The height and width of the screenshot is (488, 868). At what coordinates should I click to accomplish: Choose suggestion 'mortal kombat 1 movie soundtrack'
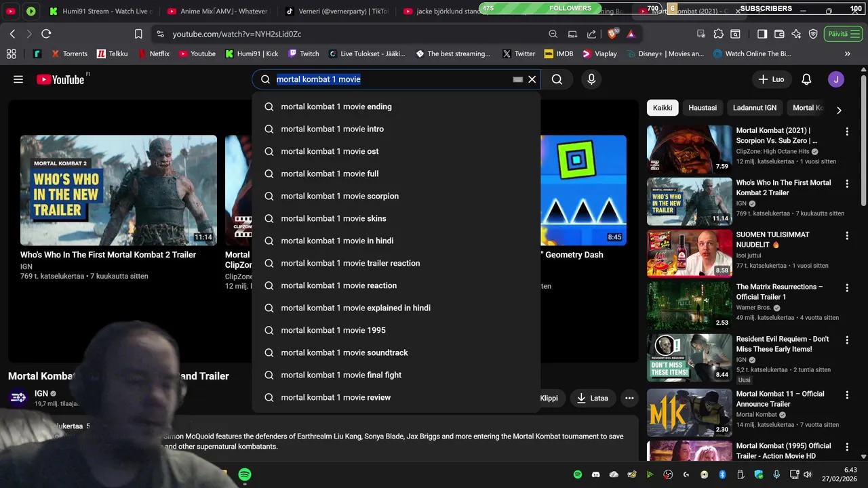(396, 352)
